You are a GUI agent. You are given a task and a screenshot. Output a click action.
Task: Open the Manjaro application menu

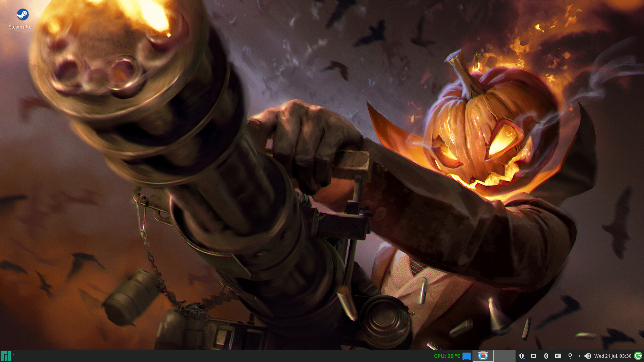coord(6,356)
